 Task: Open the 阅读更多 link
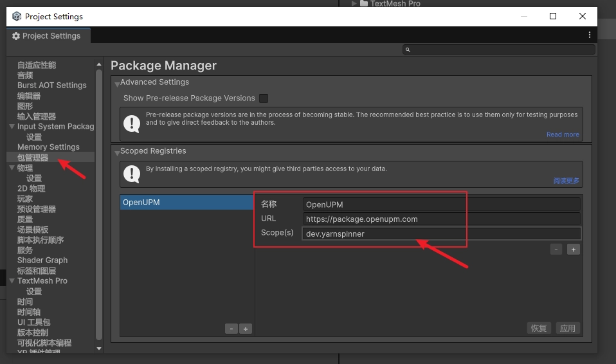coord(566,181)
